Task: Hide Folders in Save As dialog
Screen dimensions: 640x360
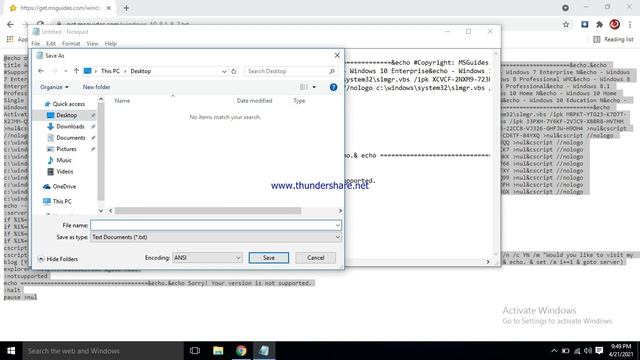Action: (58, 259)
